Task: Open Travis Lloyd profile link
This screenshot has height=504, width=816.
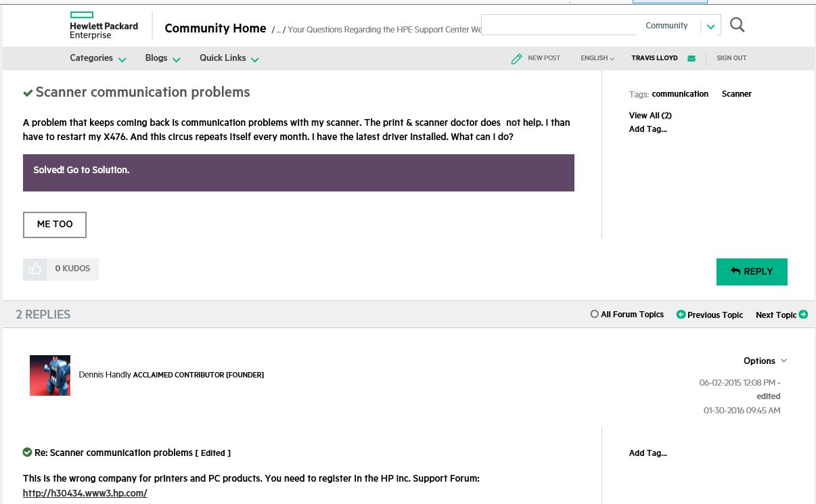Action: tap(654, 58)
